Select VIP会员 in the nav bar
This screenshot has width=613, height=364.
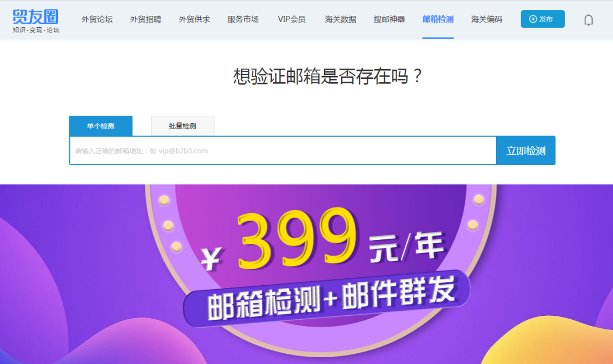[292, 19]
